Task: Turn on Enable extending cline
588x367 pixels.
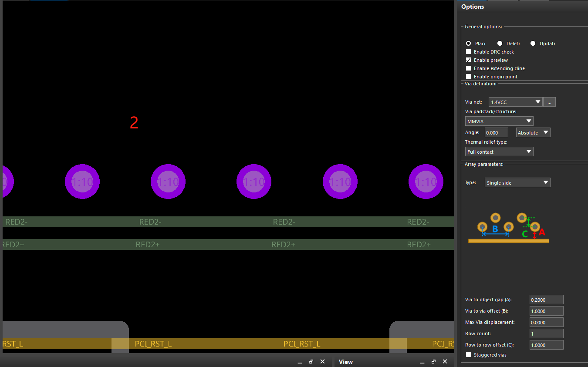Action: (x=469, y=68)
